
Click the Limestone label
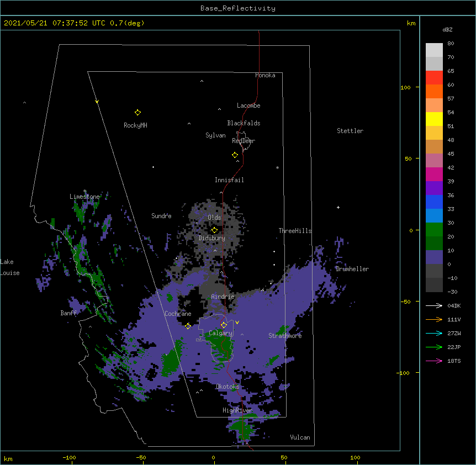pos(84,197)
